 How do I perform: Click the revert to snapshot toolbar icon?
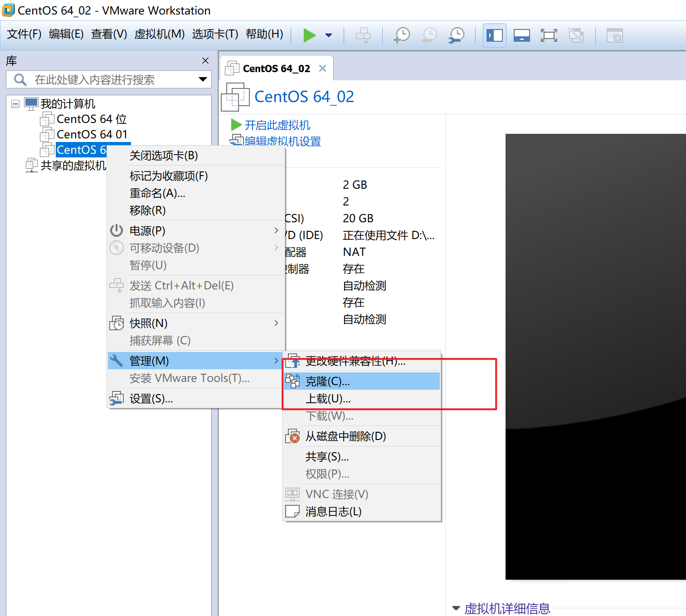point(429,35)
